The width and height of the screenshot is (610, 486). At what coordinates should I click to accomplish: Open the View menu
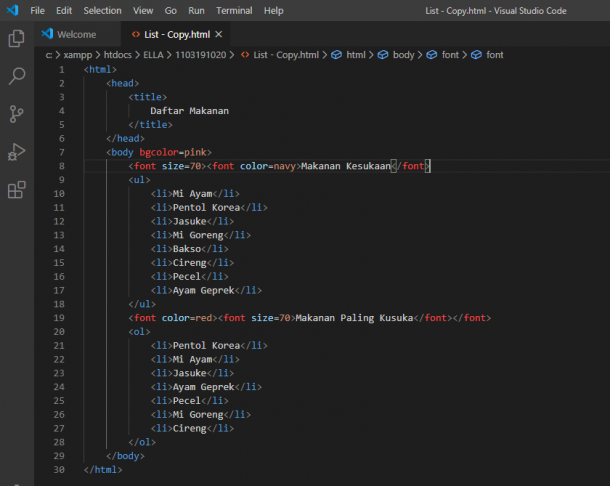tap(143, 11)
